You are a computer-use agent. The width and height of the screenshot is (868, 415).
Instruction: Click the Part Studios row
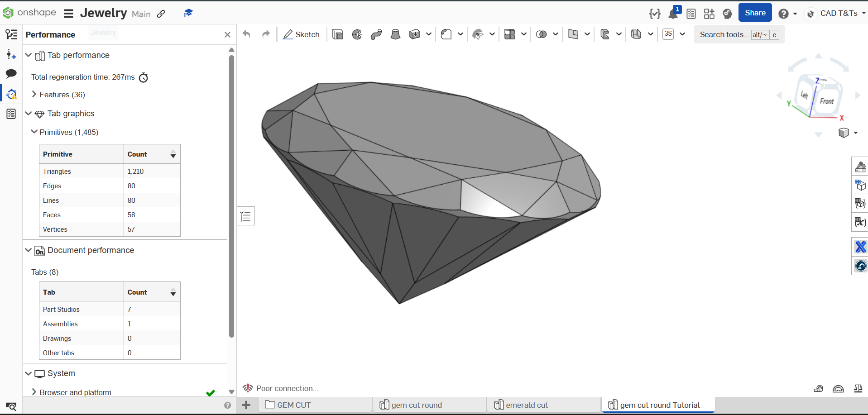(110, 310)
